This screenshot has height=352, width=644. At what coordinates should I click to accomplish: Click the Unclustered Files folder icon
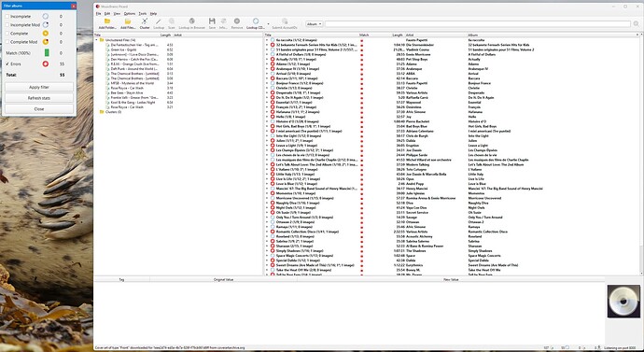pos(102,40)
